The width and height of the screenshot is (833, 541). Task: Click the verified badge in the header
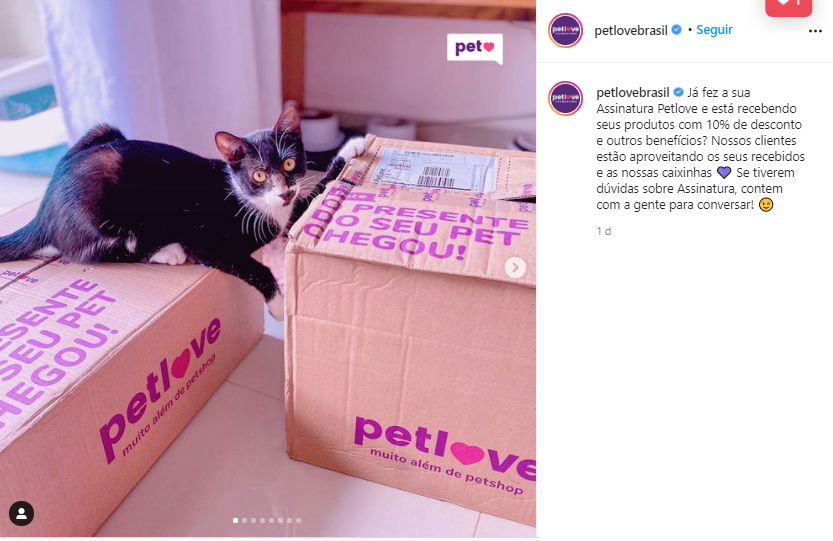click(x=676, y=30)
